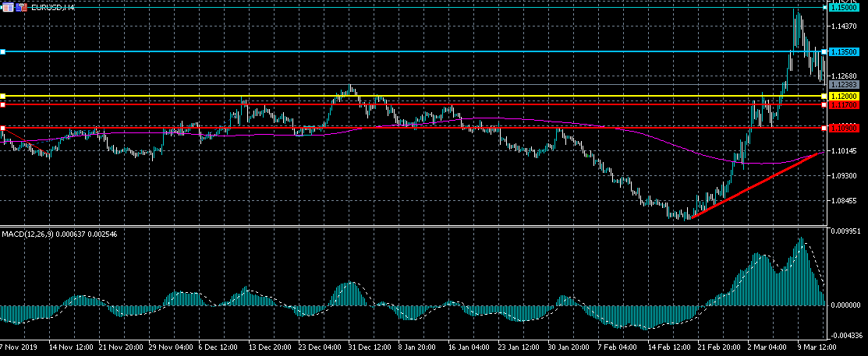This screenshot has height=356, width=868.
Task: Click the blue 1.13500 price label
Action: [x=844, y=51]
